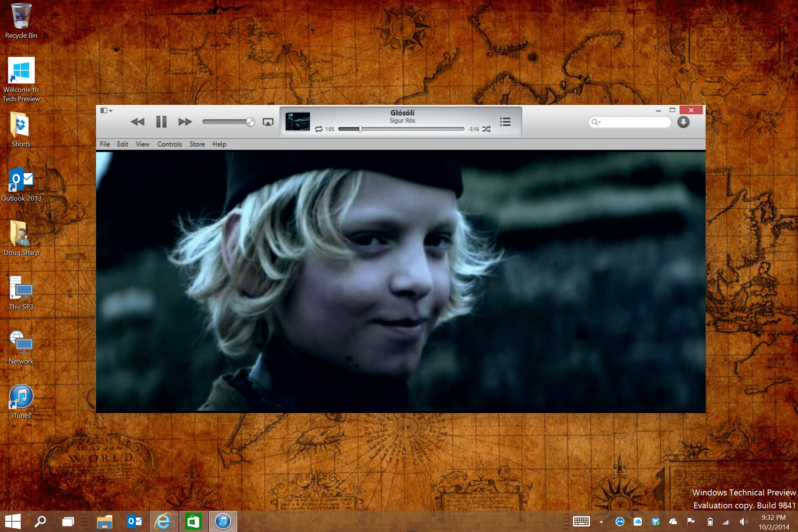798x532 pixels.
Task: Skip back with the rewind button
Action: [138, 122]
